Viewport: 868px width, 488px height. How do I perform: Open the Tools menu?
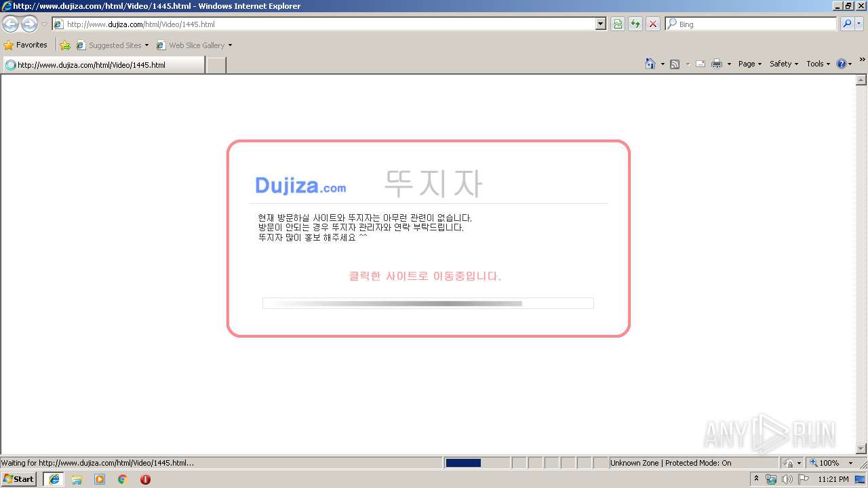[818, 64]
